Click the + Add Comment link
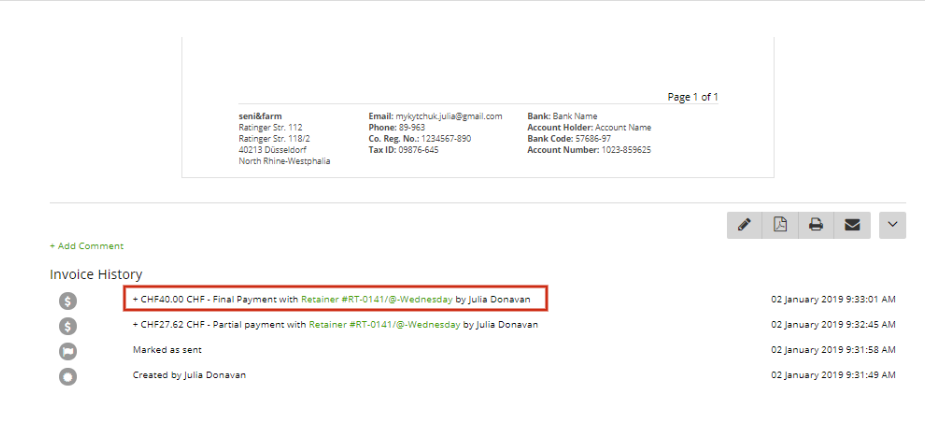The width and height of the screenshot is (925, 433). pos(87,246)
